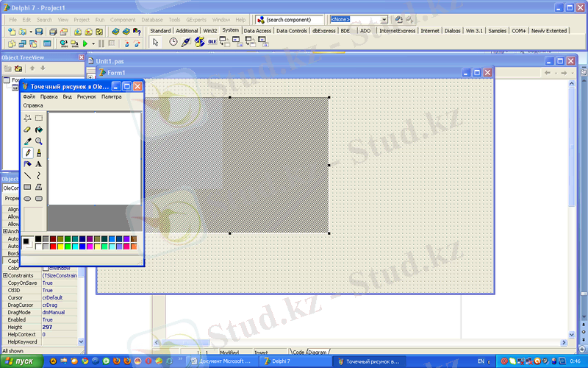This screenshot has height=368, width=588.
Task: Open the Code tab of the editor
Action: tap(298, 353)
